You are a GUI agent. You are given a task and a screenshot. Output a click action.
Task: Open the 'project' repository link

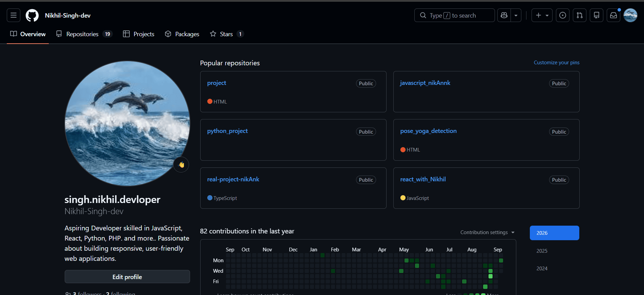216,83
